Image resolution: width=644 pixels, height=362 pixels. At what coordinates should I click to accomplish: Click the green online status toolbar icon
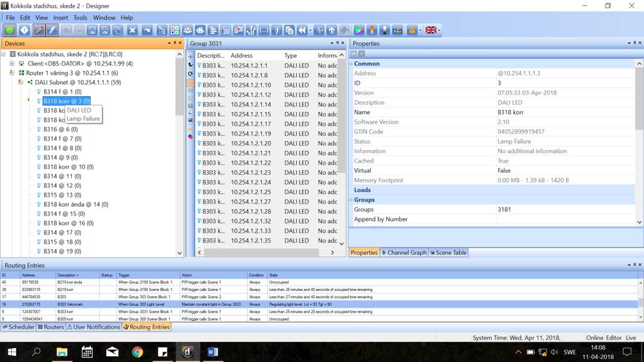click(x=10, y=30)
